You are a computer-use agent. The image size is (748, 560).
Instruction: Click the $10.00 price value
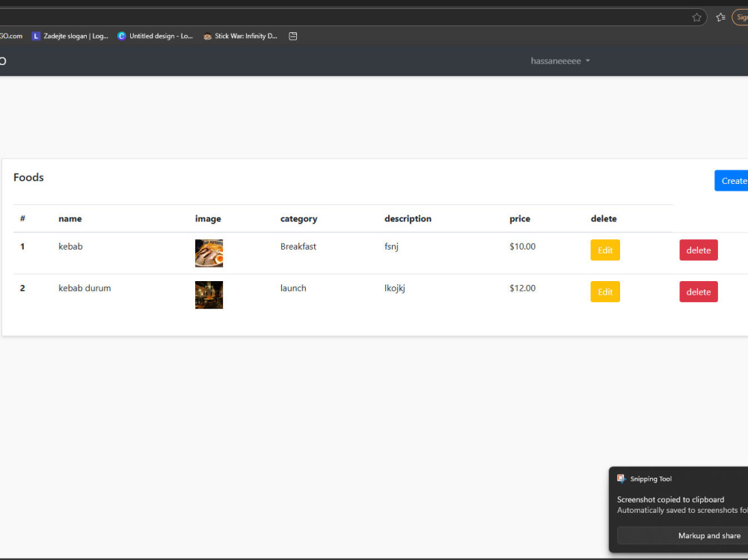point(522,247)
